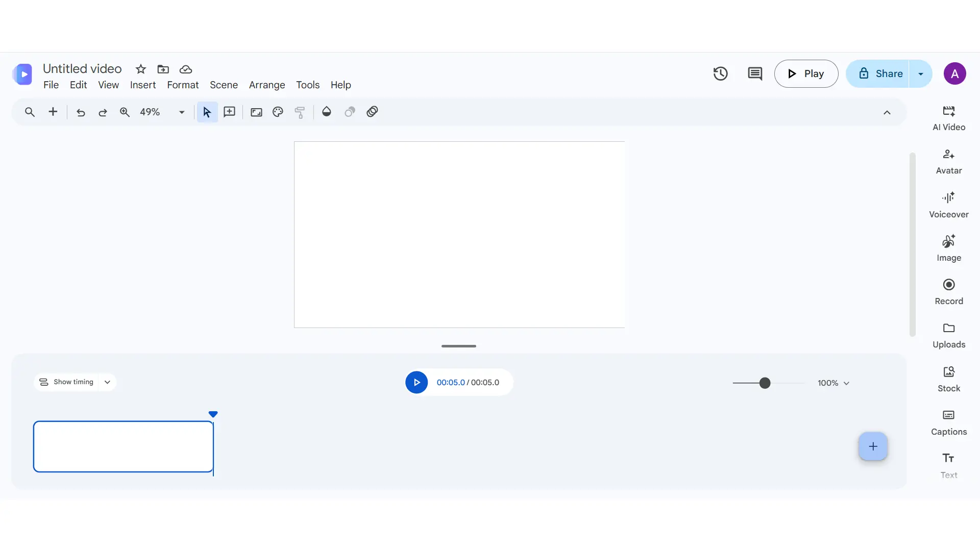This screenshot has height=551, width=980.
Task: Collapse the toolbar with chevron up
Action: tap(887, 113)
